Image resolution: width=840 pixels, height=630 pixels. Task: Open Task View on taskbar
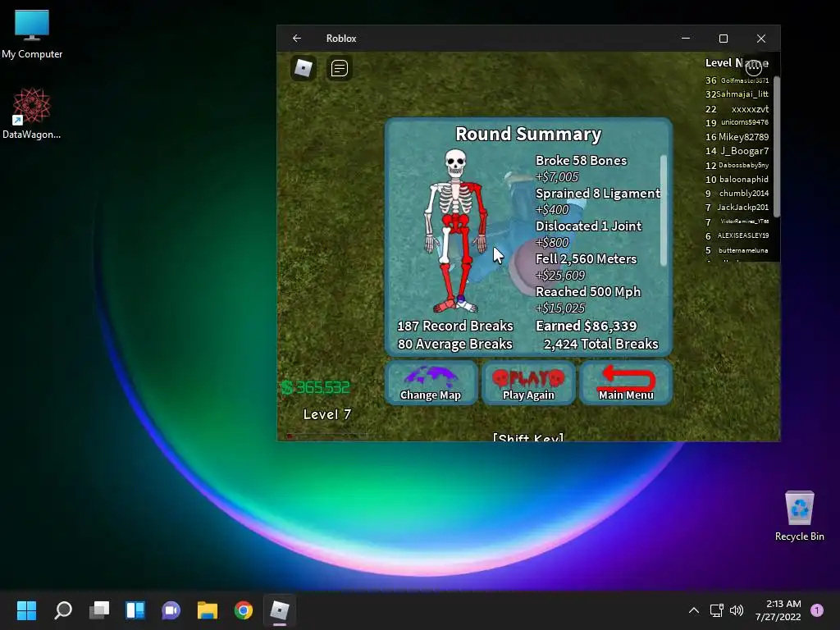tap(99, 610)
